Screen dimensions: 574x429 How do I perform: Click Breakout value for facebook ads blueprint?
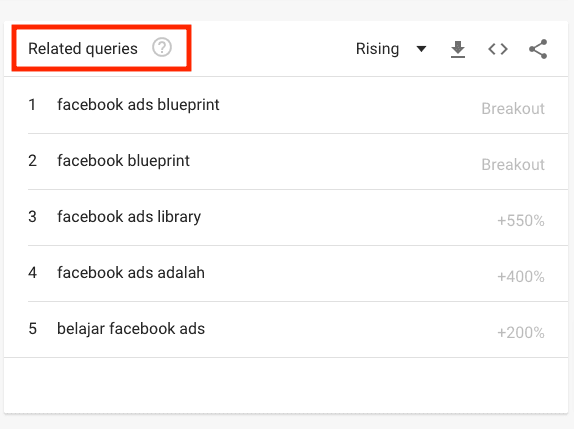[513, 109]
